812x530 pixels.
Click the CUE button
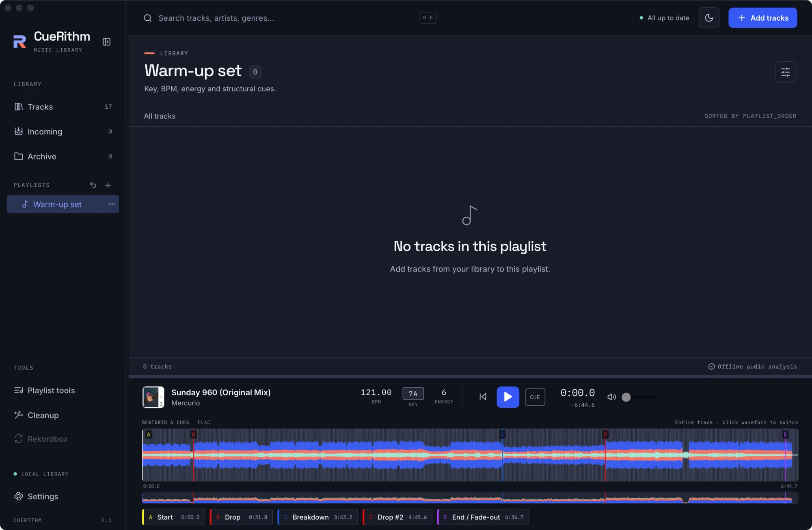[535, 397]
